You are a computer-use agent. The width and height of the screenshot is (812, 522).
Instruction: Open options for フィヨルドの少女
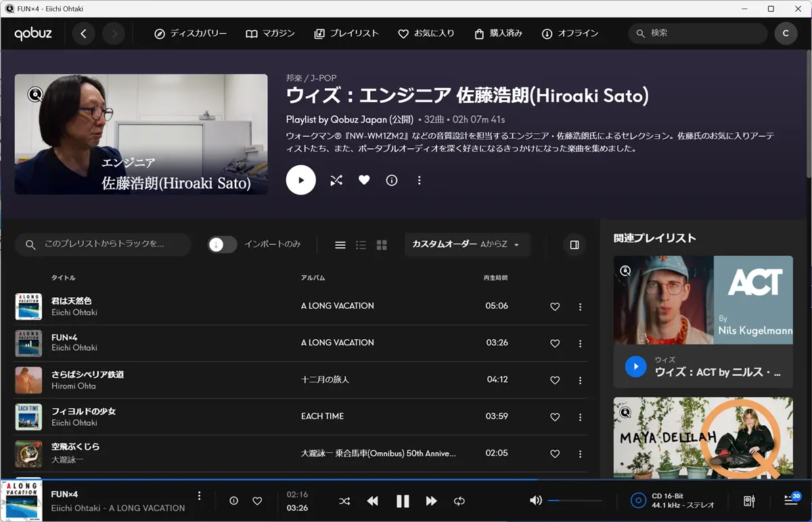[x=580, y=417]
